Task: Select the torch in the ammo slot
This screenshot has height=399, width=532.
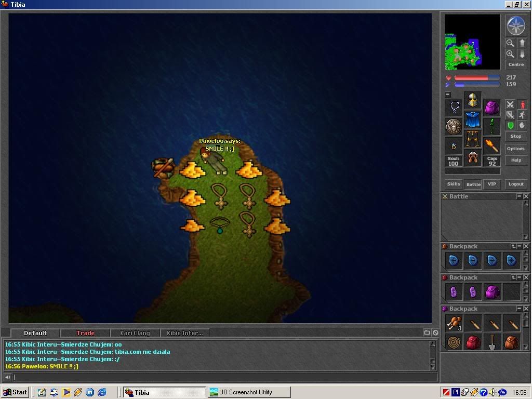Action: pos(491,146)
